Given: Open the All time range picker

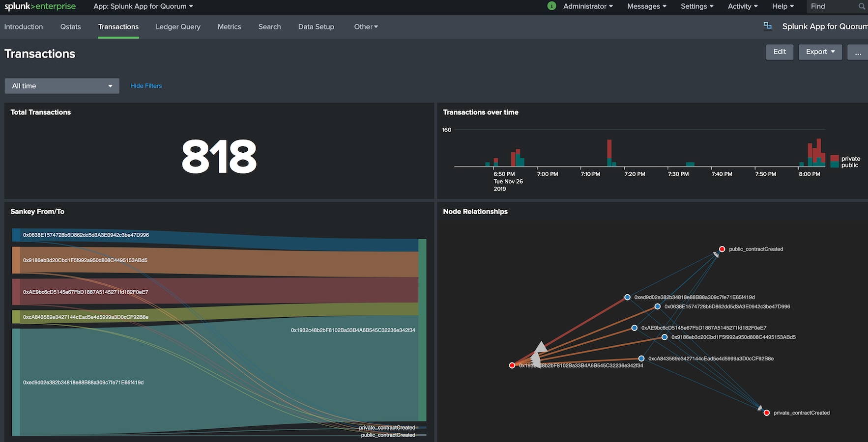Looking at the screenshot, I should (62, 86).
